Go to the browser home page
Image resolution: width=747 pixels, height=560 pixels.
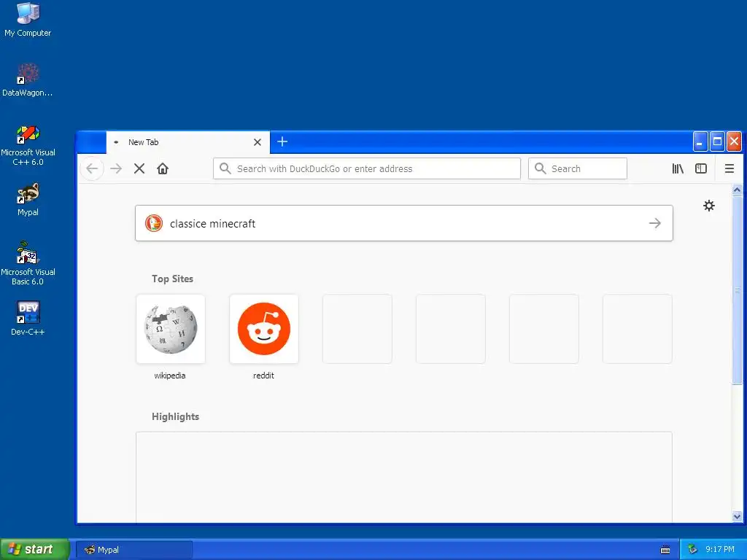pyautogui.click(x=163, y=168)
